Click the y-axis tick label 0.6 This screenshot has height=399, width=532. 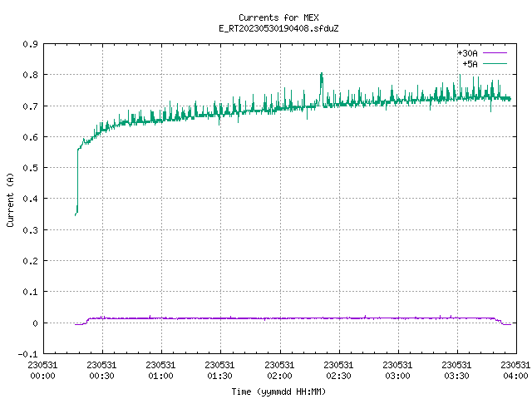pos(30,137)
